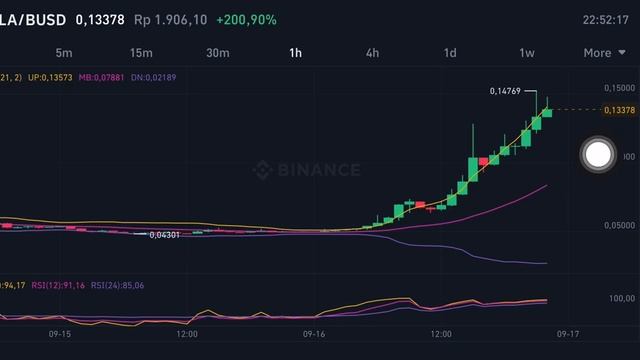Choose the 1w timeframe

coord(527,53)
